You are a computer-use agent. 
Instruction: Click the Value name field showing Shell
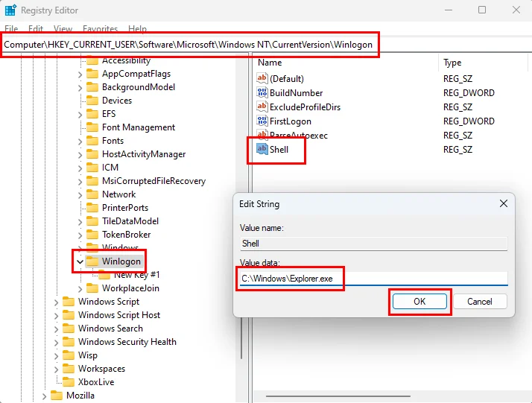tap(374, 244)
